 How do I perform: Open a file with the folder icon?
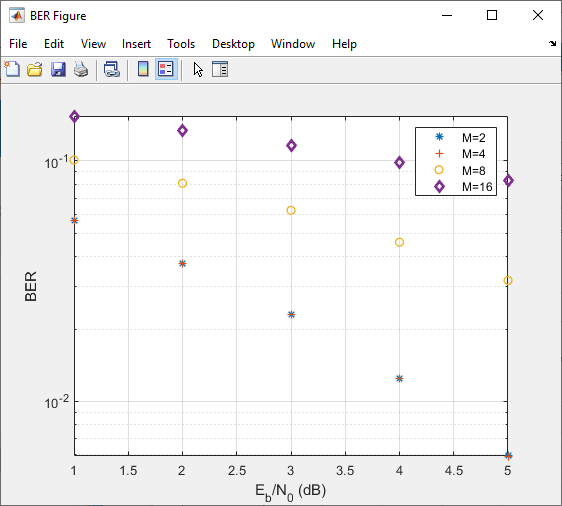pos(35,69)
